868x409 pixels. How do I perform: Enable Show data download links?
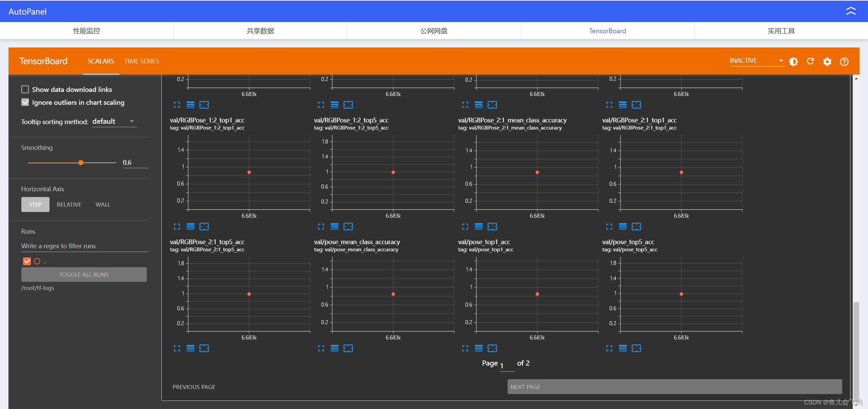25,90
